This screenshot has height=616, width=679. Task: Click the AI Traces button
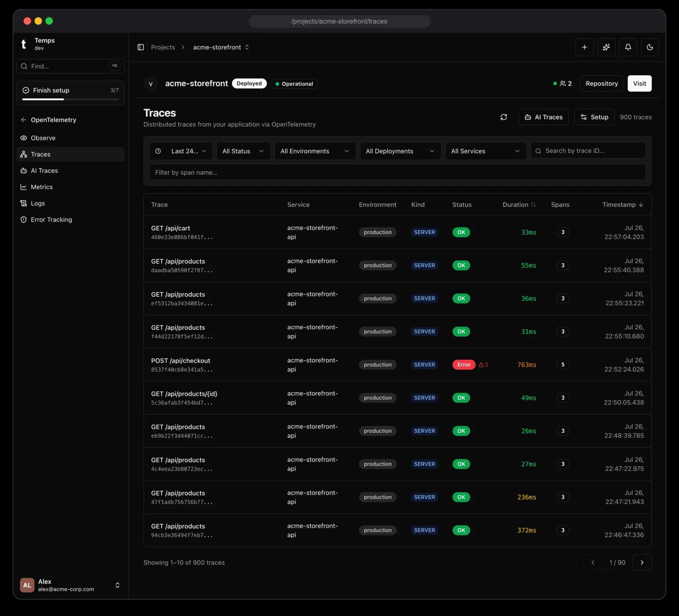click(x=543, y=117)
